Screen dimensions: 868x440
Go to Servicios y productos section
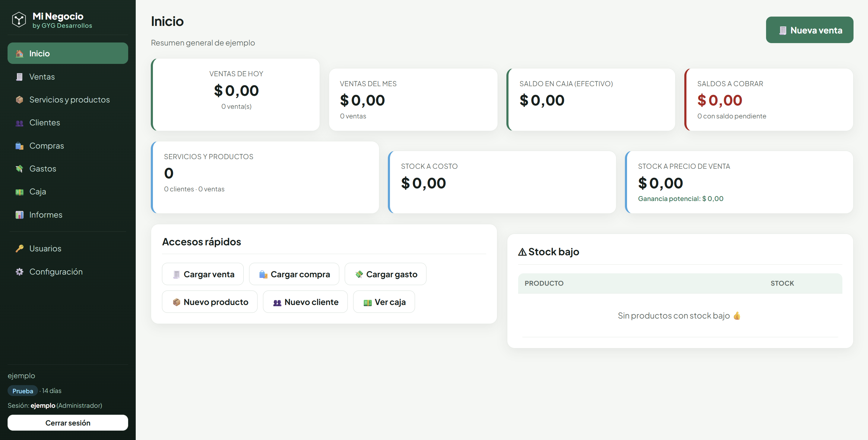[68, 100]
